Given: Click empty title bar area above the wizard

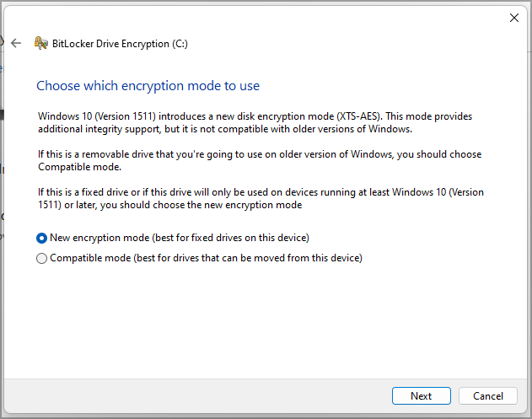Looking at the screenshot, I should click(x=253, y=17).
